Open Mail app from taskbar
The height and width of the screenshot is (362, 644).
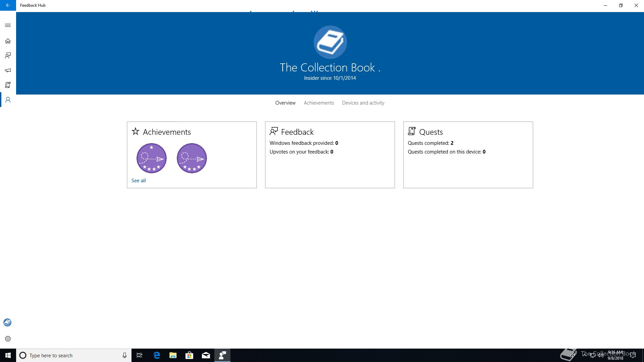point(206,355)
